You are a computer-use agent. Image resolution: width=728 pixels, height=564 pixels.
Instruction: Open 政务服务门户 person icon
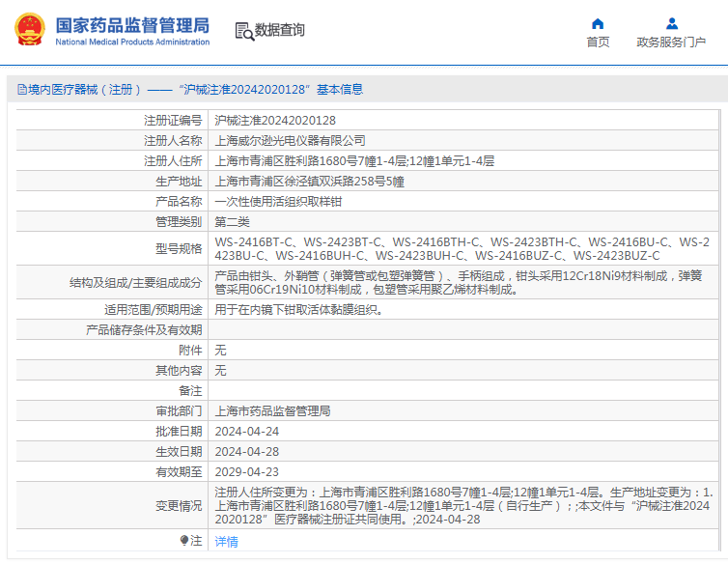[671, 24]
